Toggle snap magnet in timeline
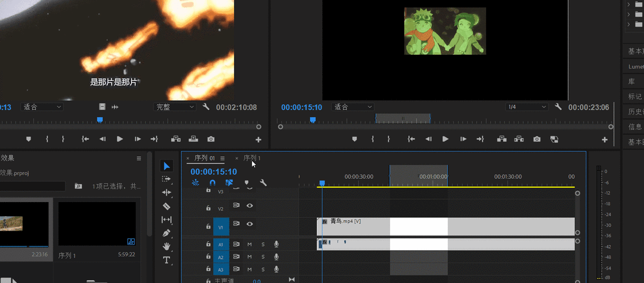The width and height of the screenshot is (644, 283). [x=213, y=183]
